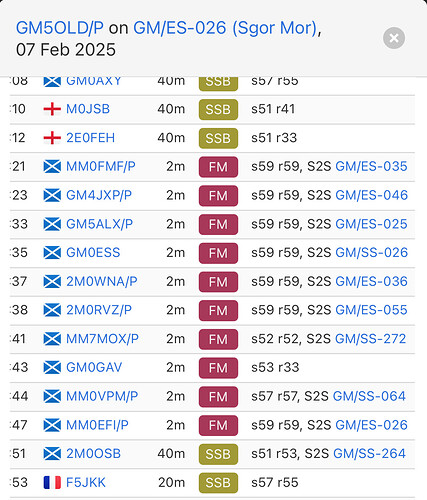Open the F5JKK callsign link
The height and width of the screenshot is (500, 427).
[x=86, y=482]
